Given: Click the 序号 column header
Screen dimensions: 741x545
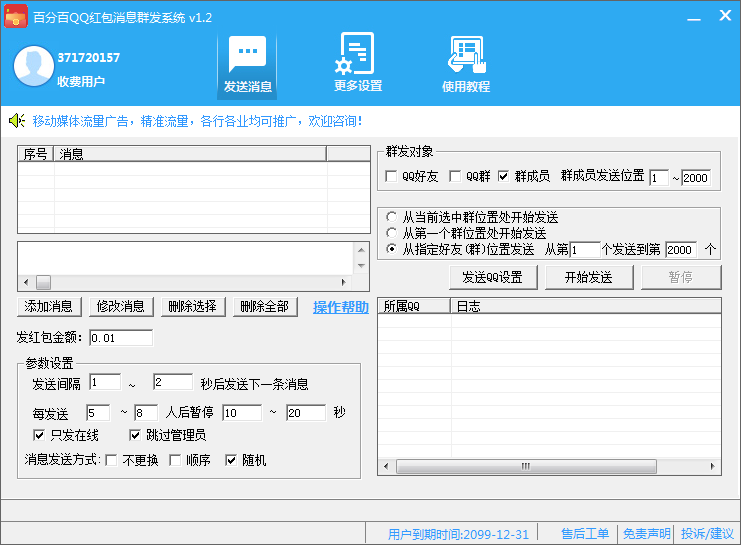Looking at the screenshot, I should [x=36, y=154].
